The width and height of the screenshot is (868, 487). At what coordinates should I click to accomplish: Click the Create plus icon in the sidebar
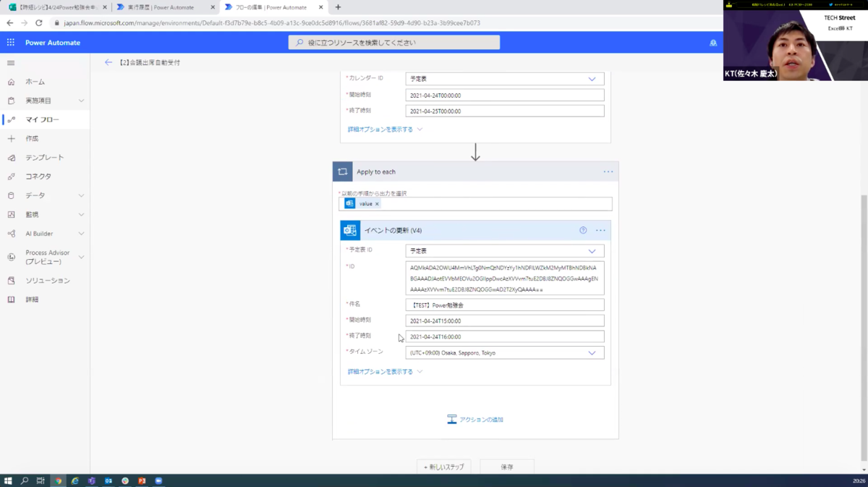(11, 138)
